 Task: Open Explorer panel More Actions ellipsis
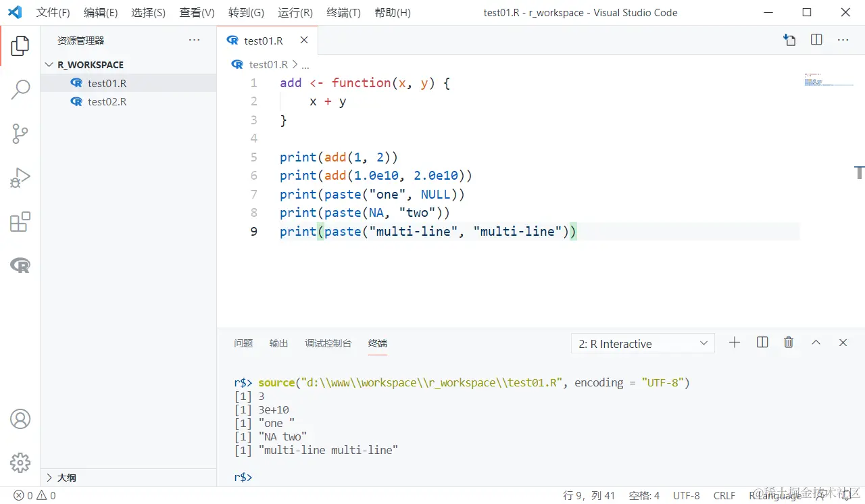[195, 40]
